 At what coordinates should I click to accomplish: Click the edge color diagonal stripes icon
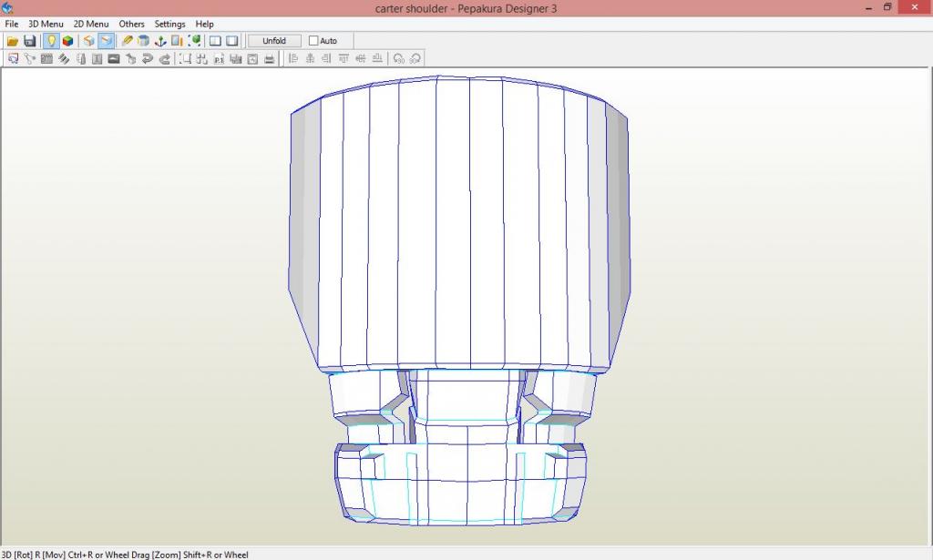[64, 58]
